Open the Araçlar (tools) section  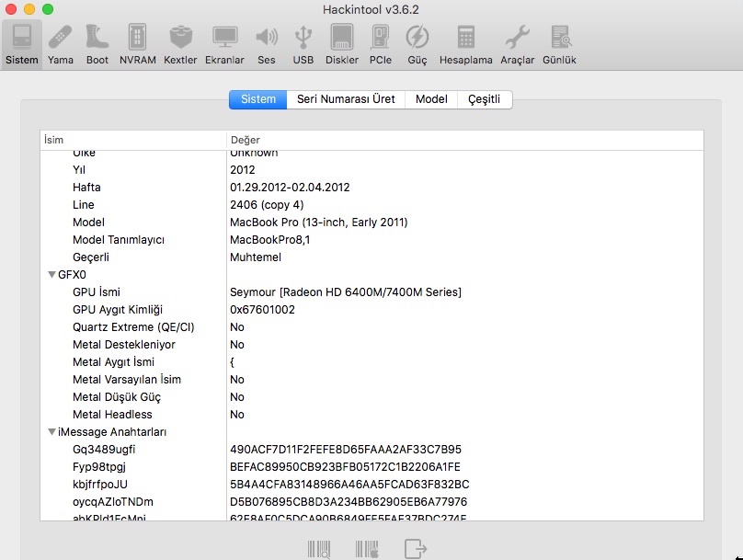(x=518, y=44)
